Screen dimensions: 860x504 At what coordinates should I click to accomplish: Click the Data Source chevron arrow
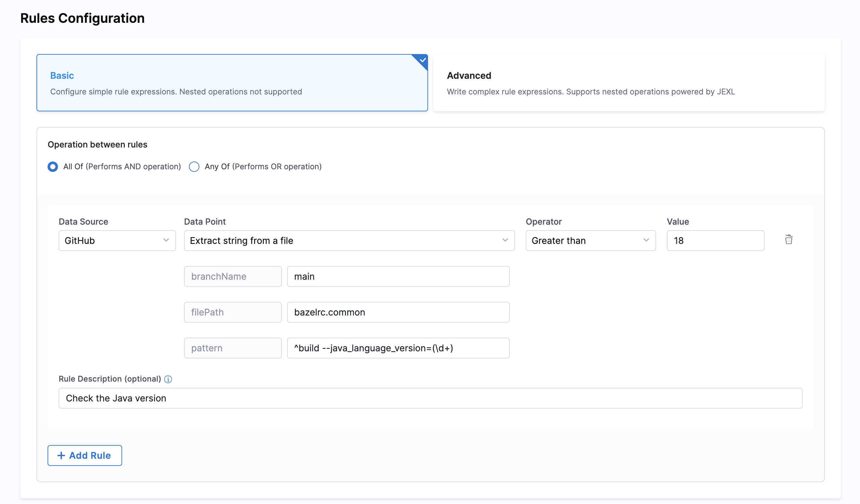pyautogui.click(x=166, y=240)
